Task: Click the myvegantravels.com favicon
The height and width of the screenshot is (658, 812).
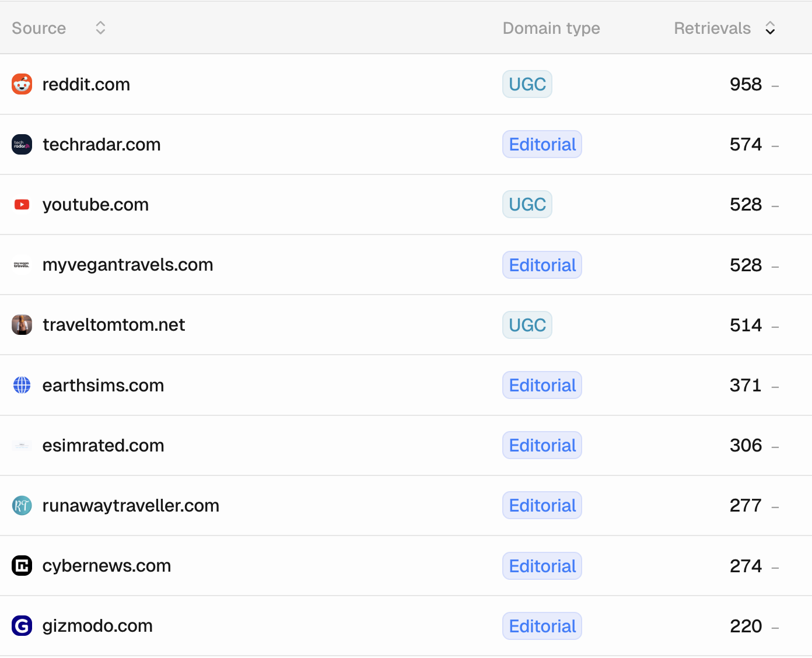Action: (22, 265)
